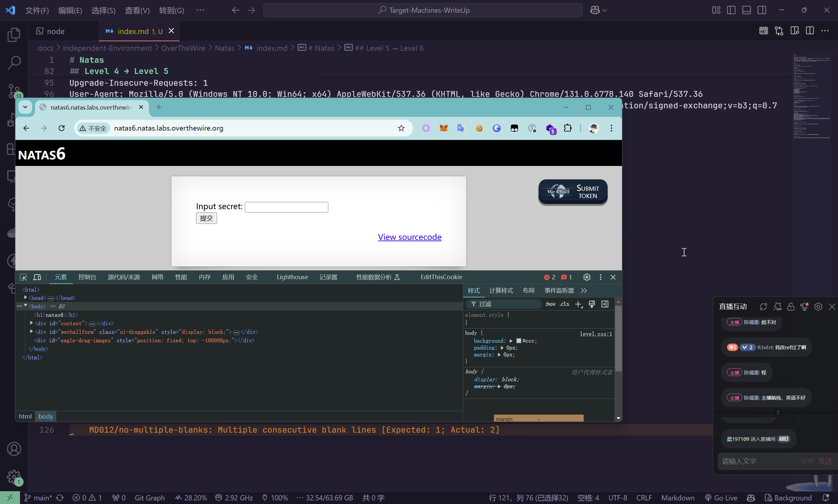Viewport: 838px width, 504px height.
Task: Open the VS Code Search view
Action: (x=14, y=63)
